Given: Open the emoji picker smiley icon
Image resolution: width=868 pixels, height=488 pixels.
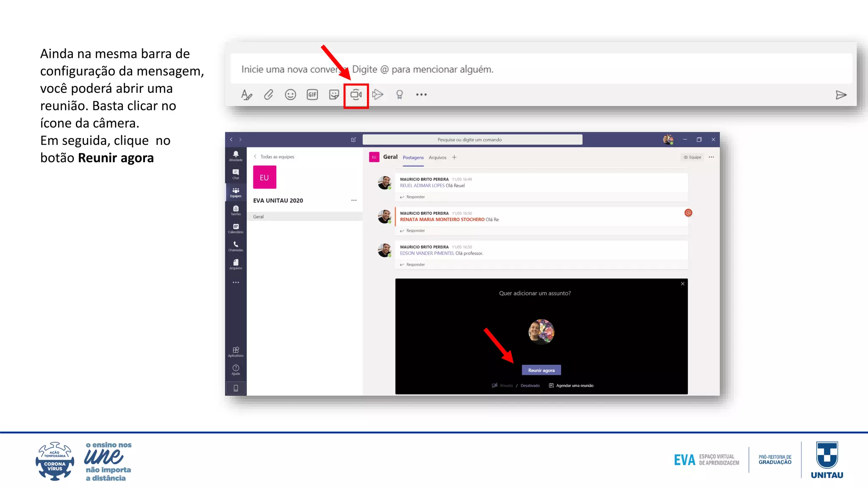Looking at the screenshot, I should [290, 95].
